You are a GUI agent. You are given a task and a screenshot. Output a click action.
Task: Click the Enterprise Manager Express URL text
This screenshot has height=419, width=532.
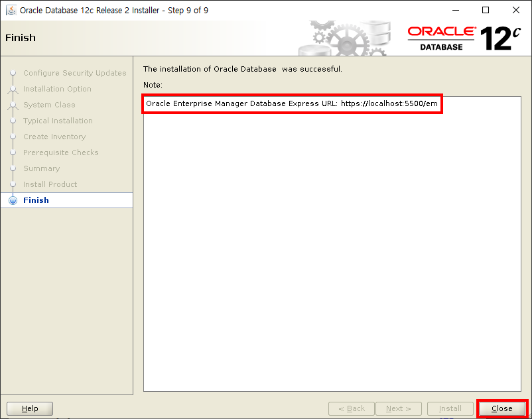pos(292,103)
